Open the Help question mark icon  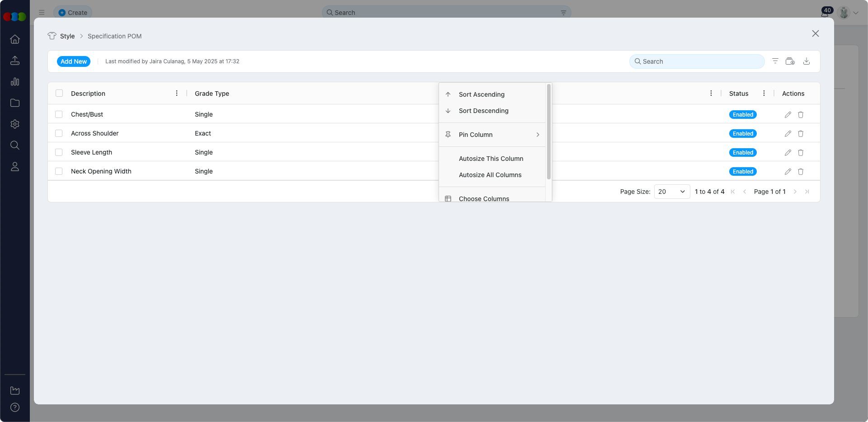click(x=15, y=407)
